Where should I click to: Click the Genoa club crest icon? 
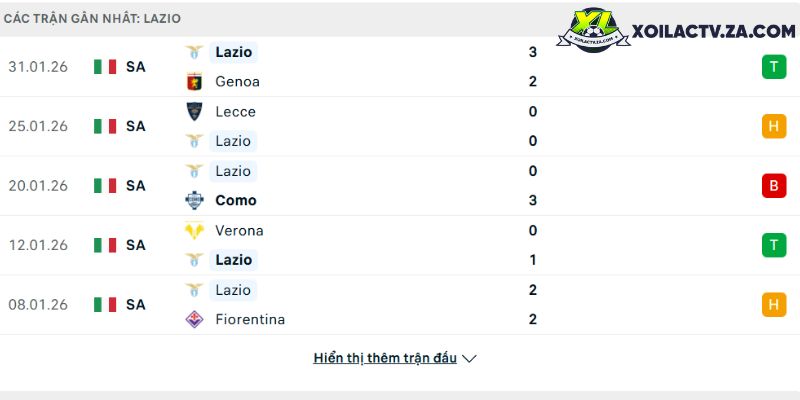tap(194, 82)
